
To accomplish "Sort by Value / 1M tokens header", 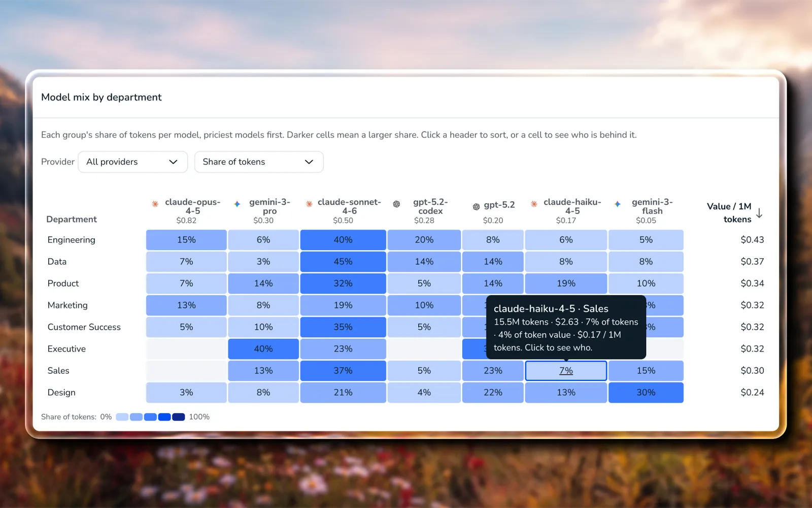I will click(x=729, y=213).
